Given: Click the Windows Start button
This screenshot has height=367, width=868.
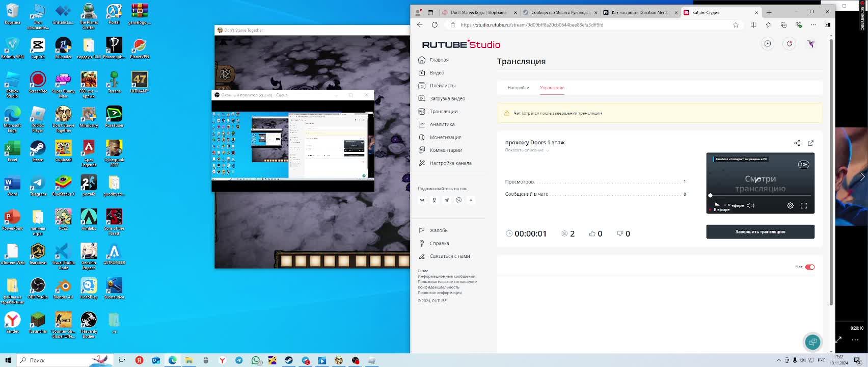Looking at the screenshot, I should click(8, 360).
